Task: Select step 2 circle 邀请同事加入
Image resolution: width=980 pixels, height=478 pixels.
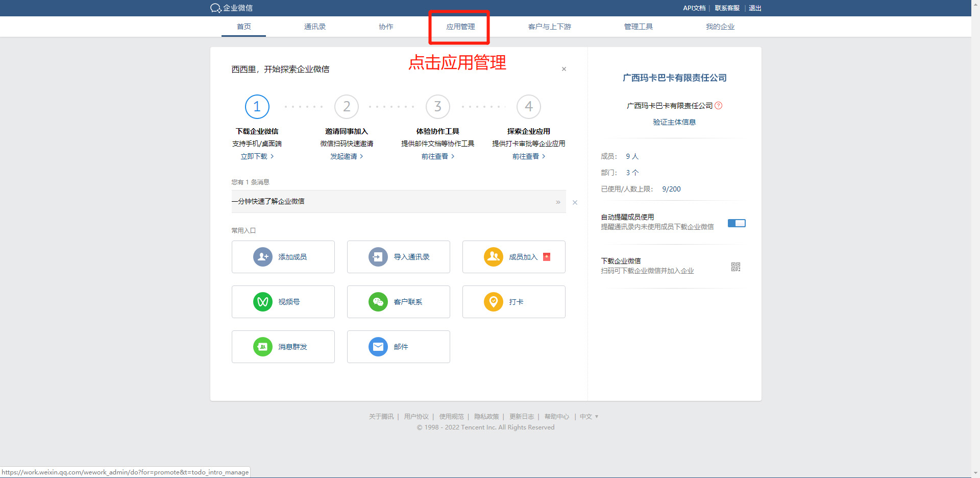Action: [x=347, y=107]
